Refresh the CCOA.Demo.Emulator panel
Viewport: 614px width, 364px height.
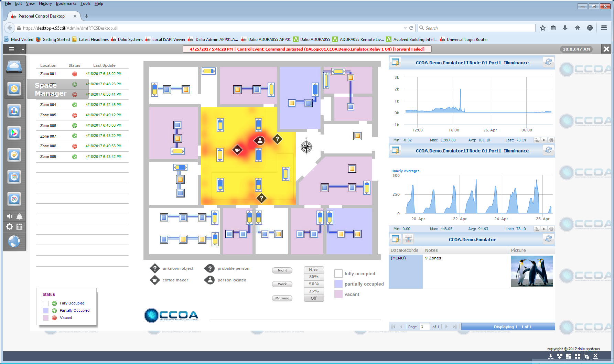click(549, 239)
